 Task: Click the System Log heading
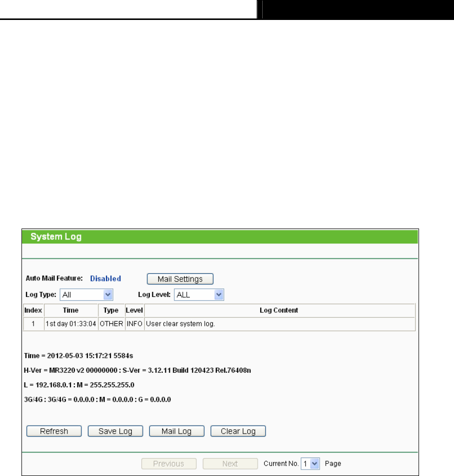56,237
